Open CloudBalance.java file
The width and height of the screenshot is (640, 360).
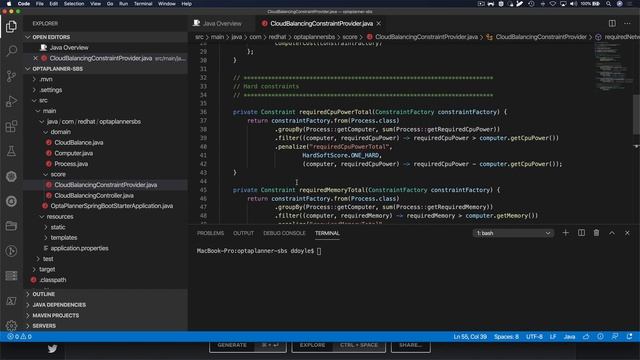click(79, 142)
